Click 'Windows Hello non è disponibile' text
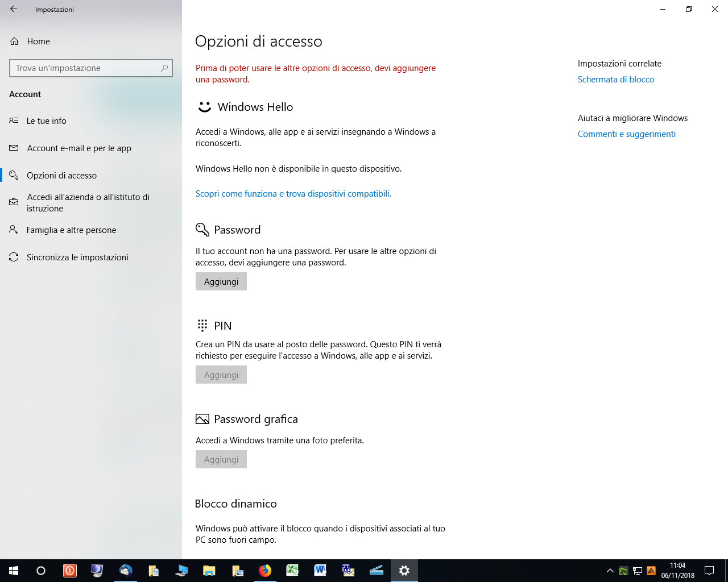The height and width of the screenshot is (582, 728). (x=299, y=169)
